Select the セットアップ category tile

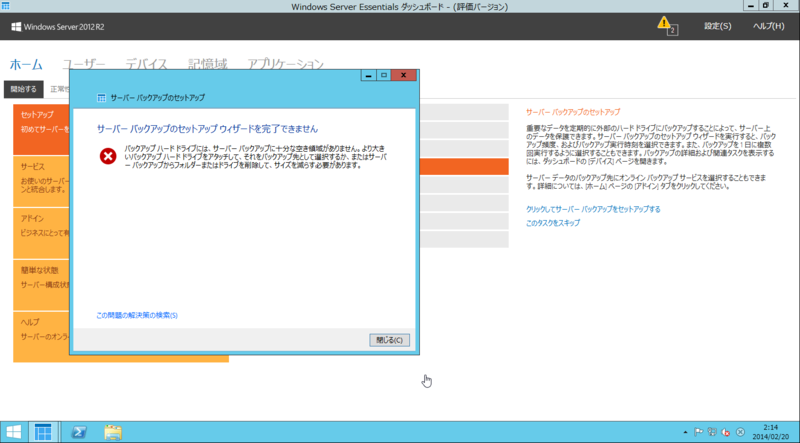[41, 130]
